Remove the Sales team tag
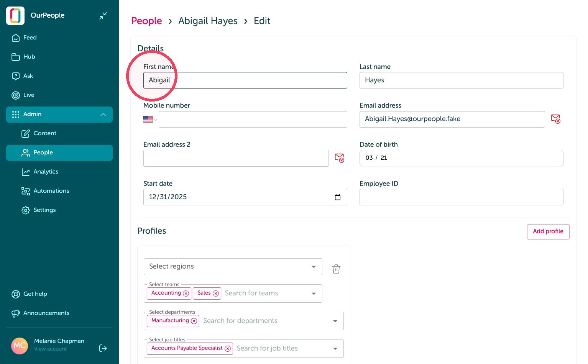 coord(216,293)
